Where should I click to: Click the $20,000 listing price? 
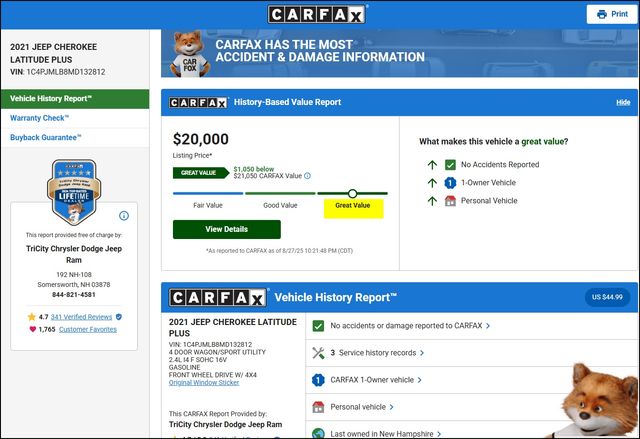point(200,139)
